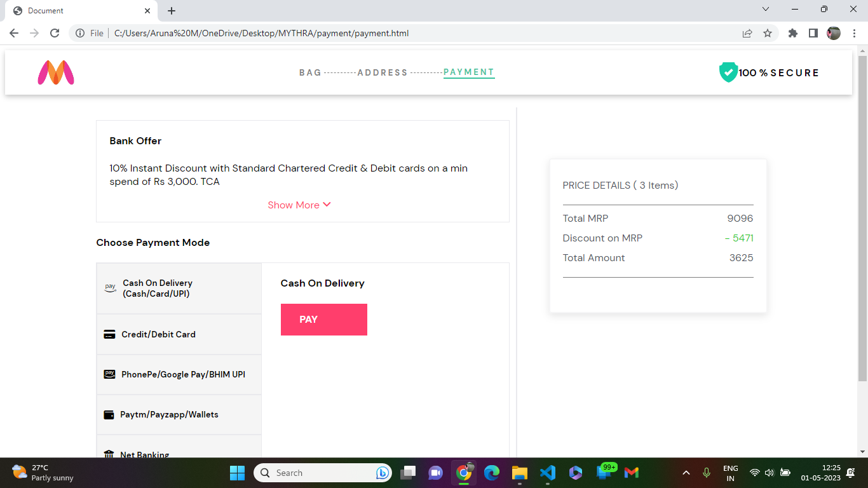Expand the Show More bank offers
Image resolution: width=868 pixels, height=488 pixels.
click(299, 205)
